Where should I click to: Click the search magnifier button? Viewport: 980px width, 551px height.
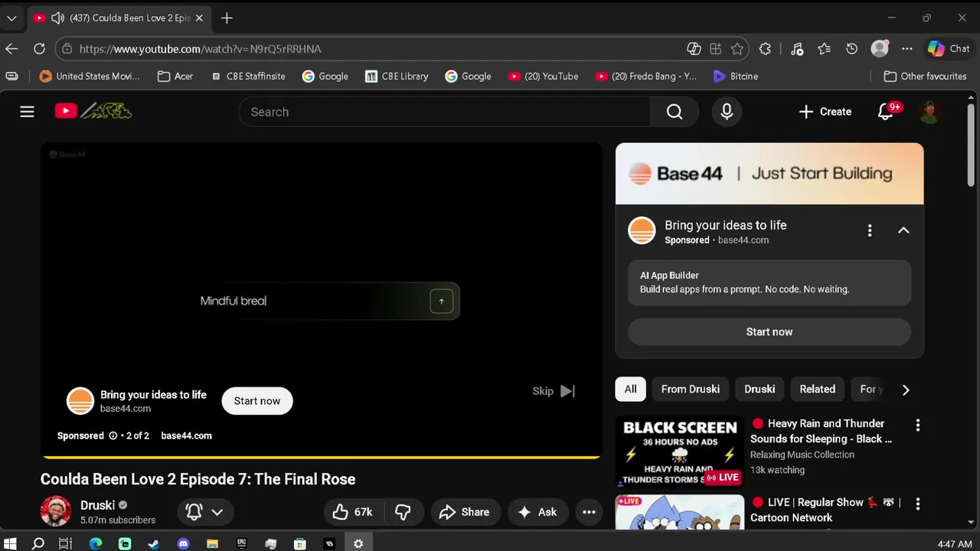[675, 112]
